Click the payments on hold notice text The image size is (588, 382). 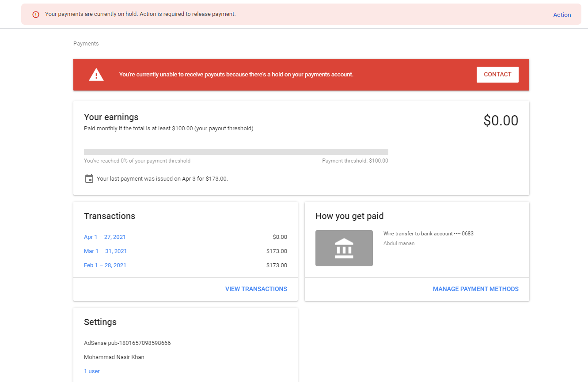coord(140,14)
